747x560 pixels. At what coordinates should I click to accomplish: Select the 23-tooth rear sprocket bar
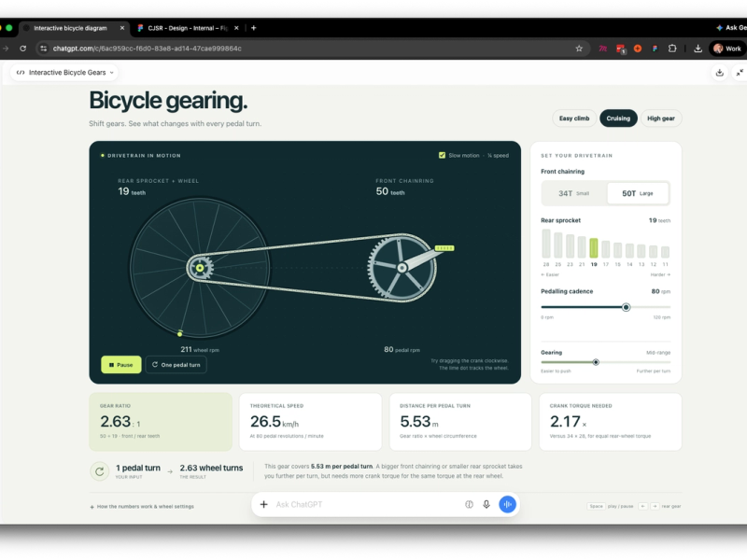click(570, 246)
